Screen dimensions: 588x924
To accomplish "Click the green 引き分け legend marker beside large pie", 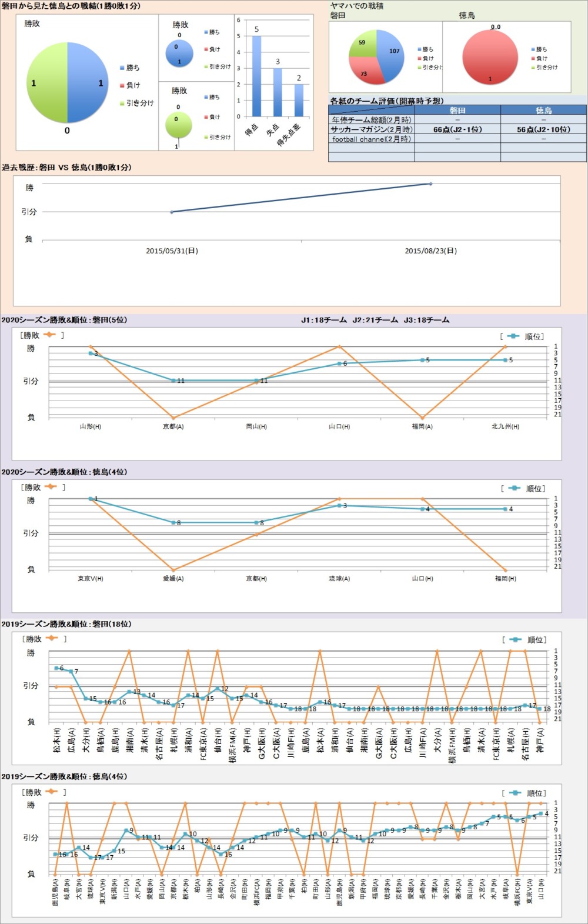I will pyautogui.click(x=122, y=103).
